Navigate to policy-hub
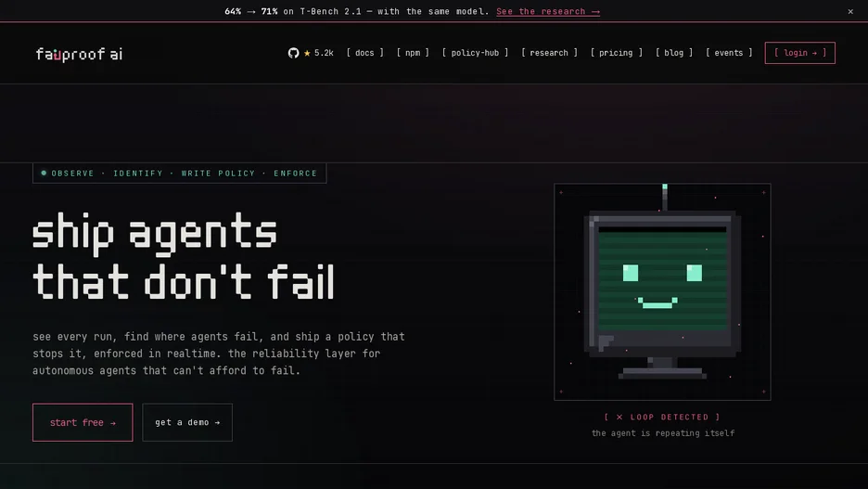Viewport: 868px width, 489px height. coord(475,53)
